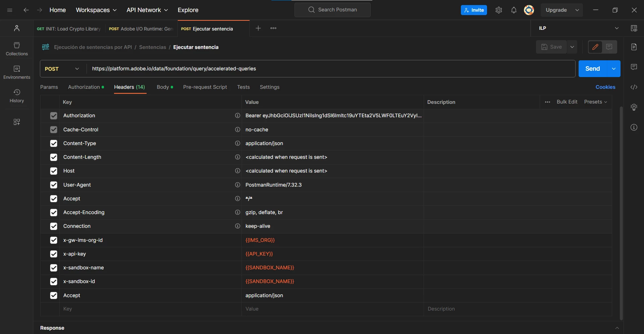
Task: Open headers table ellipsis options
Action: coord(547,102)
